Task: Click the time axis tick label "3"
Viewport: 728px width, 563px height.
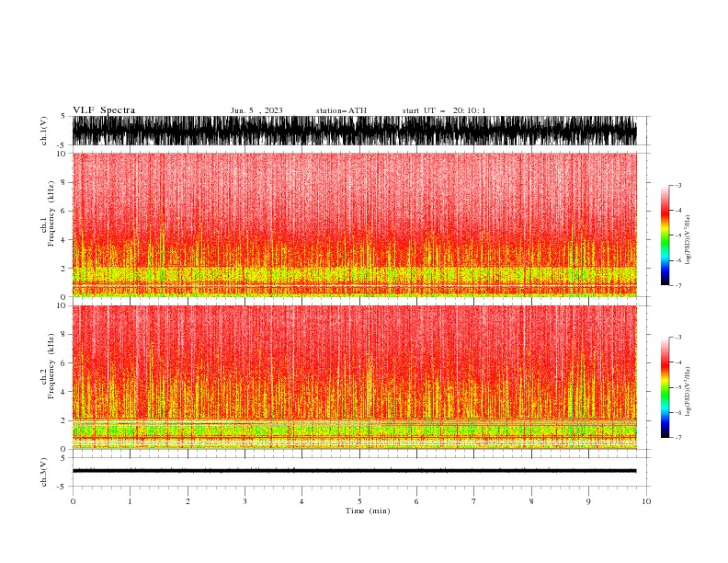Action: point(245,501)
